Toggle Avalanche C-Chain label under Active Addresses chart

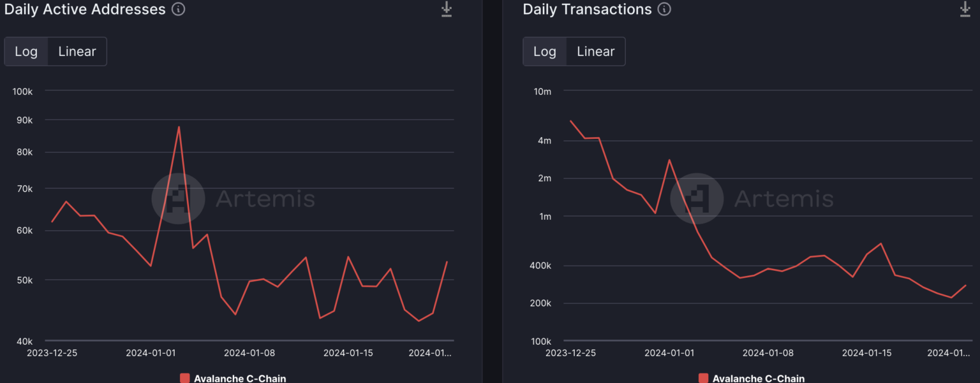coord(240,379)
